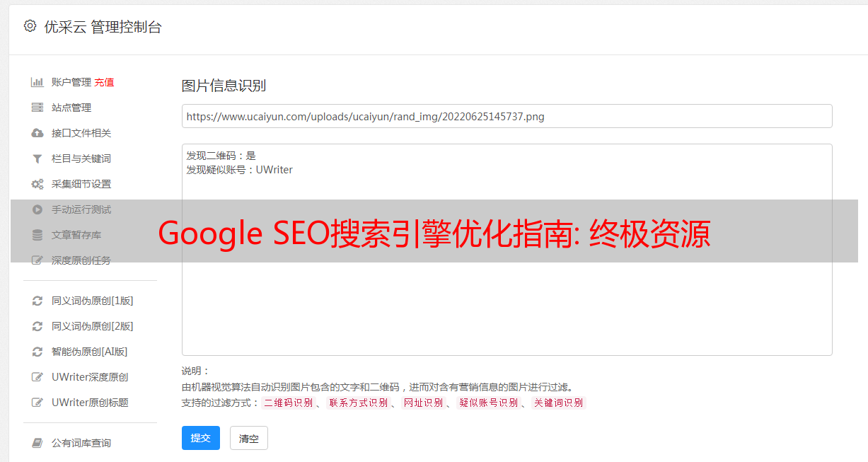Focus the image URL input field
This screenshot has width=868, height=462.
click(x=507, y=116)
